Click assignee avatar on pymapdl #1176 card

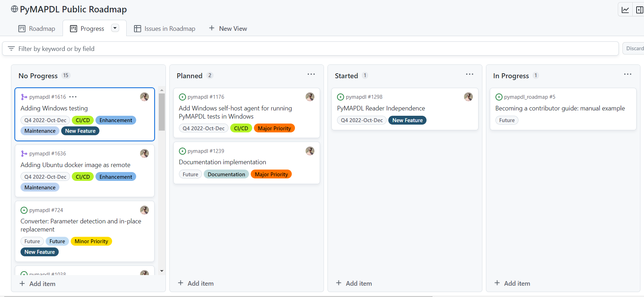(310, 97)
